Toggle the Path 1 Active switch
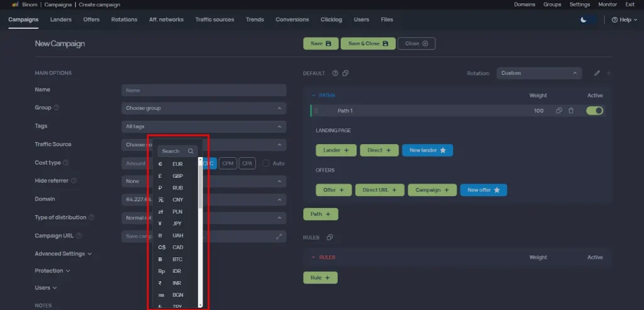Image resolution: width=644 pixels, height=310 pixels. pos(595,111)
